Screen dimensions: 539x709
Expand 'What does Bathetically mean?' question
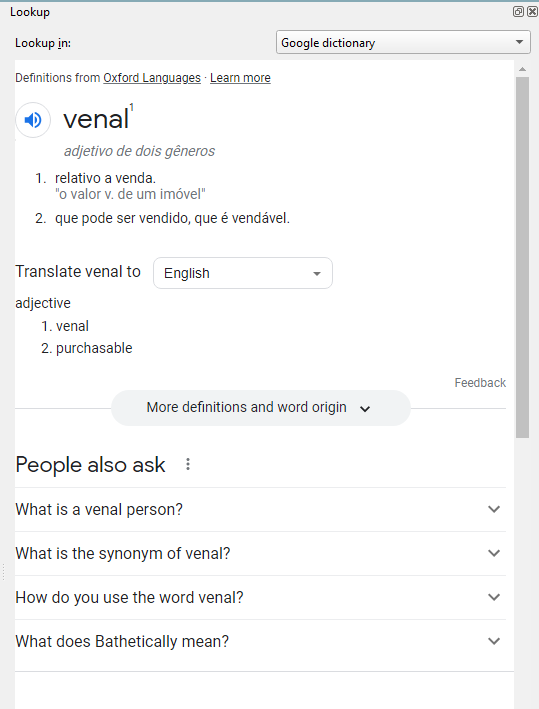pyautogui.click(x=260, y=641)
